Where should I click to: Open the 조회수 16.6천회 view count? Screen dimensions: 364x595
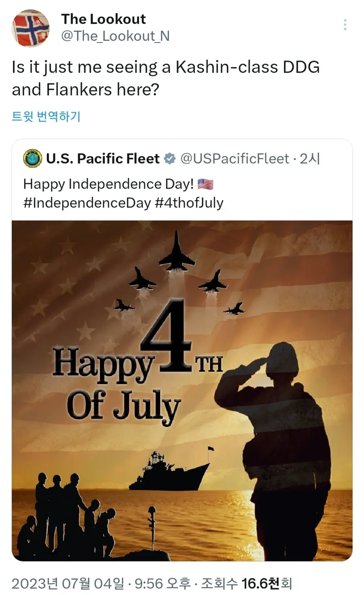247,583
